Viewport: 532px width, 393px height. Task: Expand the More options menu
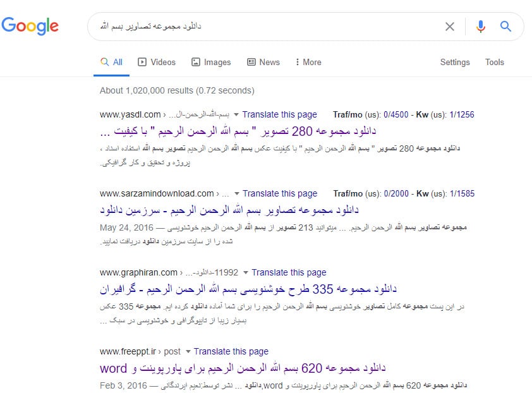coord(308,62)
